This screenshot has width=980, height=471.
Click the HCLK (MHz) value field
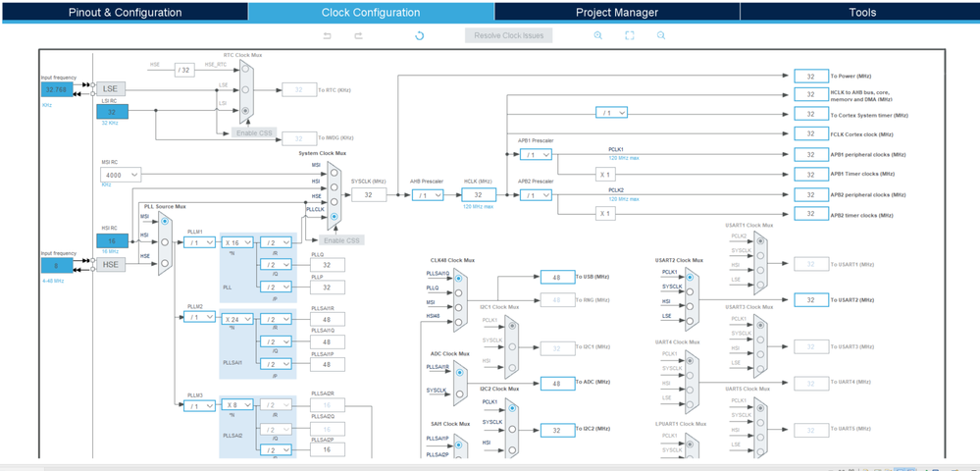click(479, 195)
